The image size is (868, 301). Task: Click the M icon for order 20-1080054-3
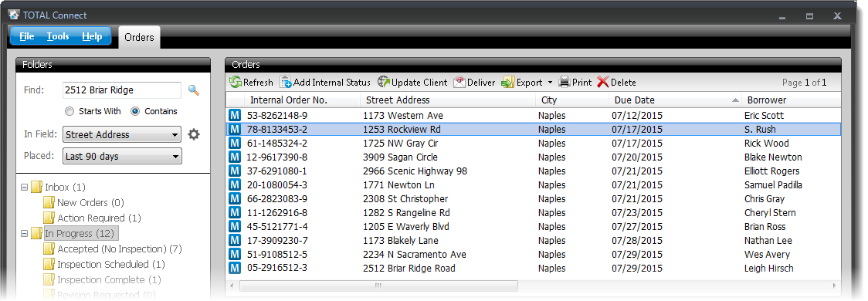pos(235,184)
